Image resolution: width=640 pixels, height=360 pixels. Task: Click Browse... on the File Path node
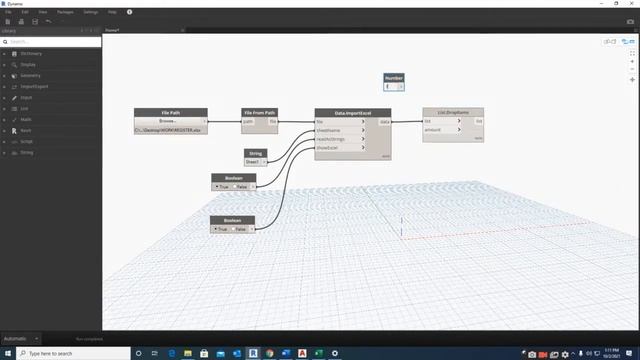coord(168,121)
